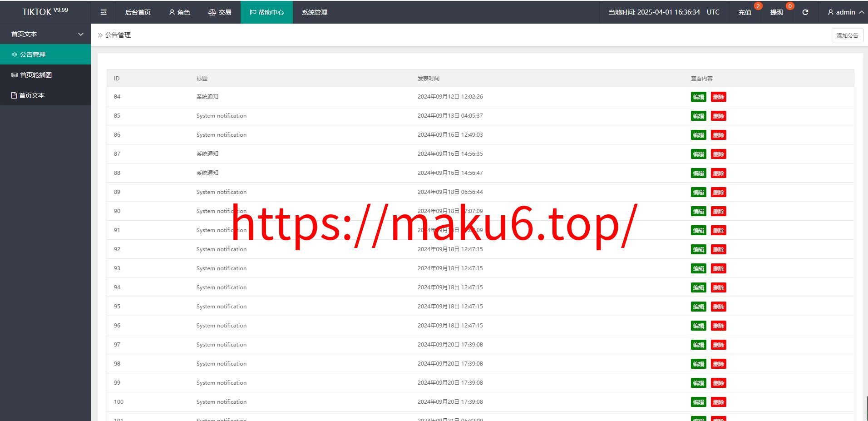868x421 pixels.
Task: Edit announcement with ID 86
Action: pyautogui.click(x=698, y=135)
